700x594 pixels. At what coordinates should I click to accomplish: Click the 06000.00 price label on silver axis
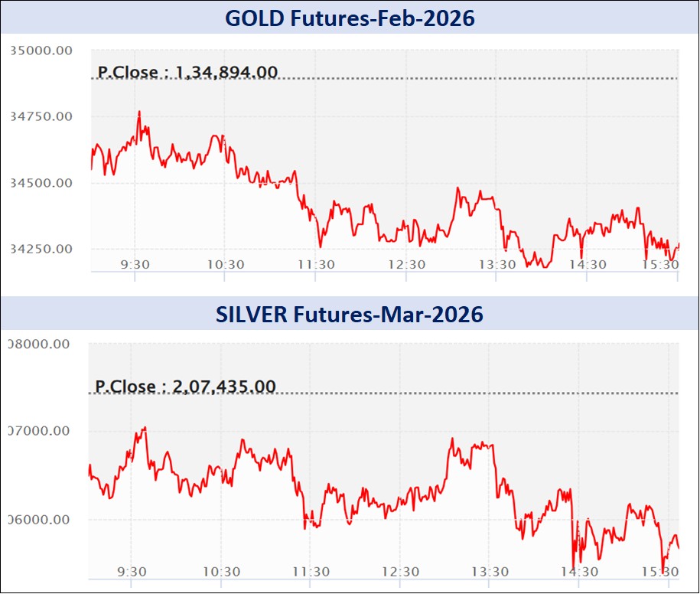pyautogui.click(x=38, y=520)
